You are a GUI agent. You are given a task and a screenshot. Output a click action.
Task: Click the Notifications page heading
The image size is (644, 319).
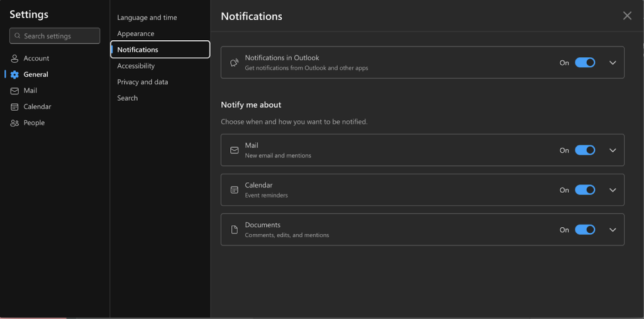pyautogui.click(x=252, y=16)
